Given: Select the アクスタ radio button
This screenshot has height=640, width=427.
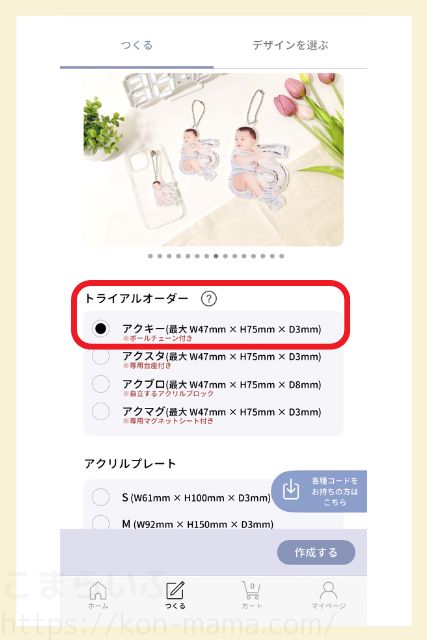Looking at the screenshot, I should coord(100,356).
